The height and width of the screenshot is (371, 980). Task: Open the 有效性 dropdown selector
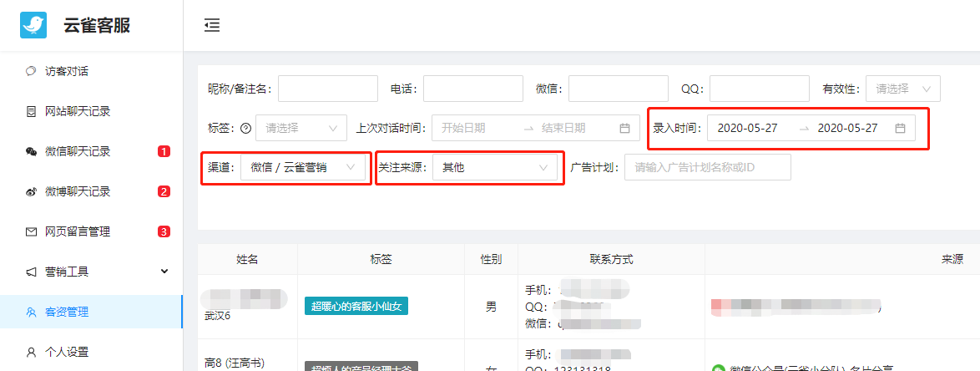click(x=902, y=89)
